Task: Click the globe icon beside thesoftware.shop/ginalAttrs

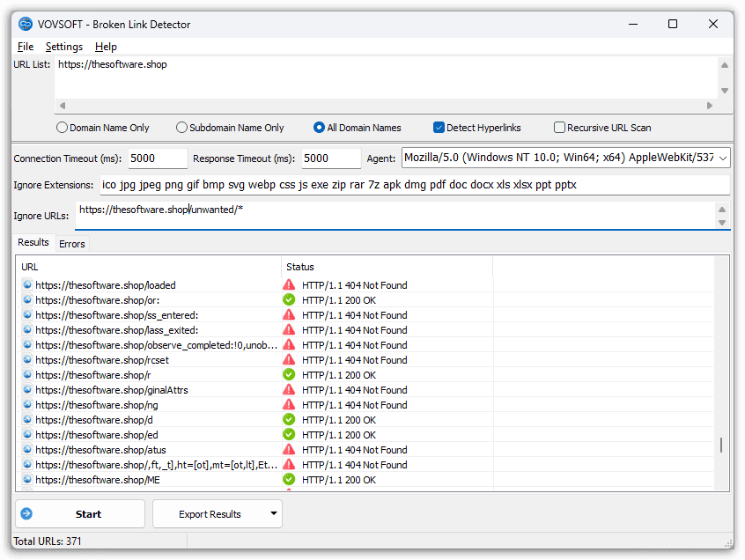Action: 27,389
